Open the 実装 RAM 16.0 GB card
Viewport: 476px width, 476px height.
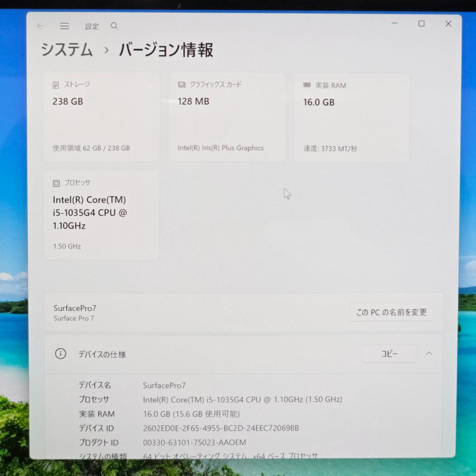click(x=352, y=118)
